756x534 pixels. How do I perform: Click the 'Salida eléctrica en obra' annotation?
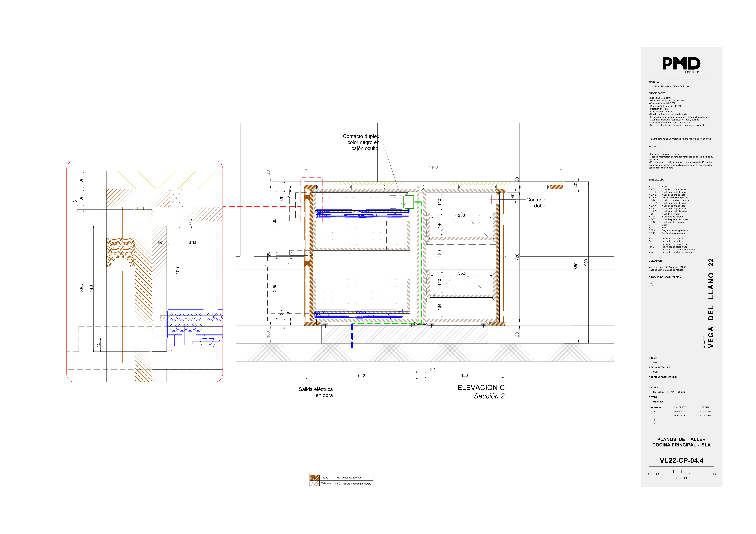316,392
